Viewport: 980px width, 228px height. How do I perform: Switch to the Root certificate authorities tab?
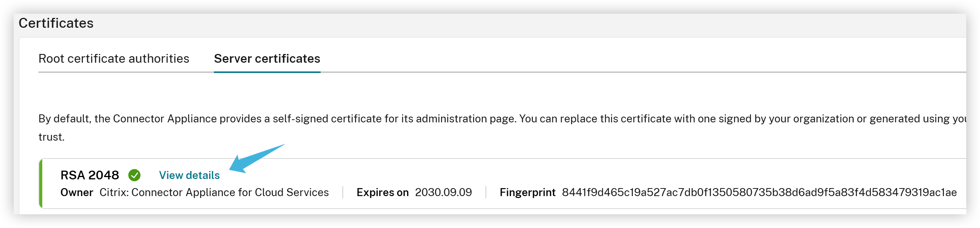pos(113,59)
